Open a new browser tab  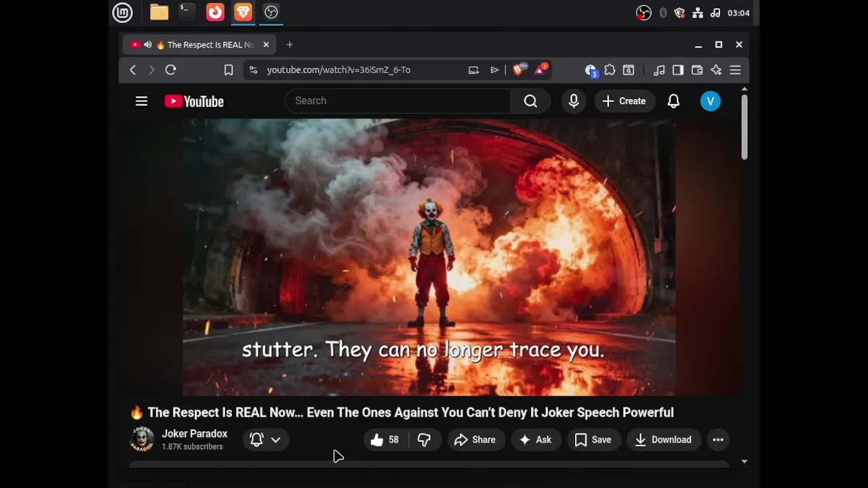coord(290,45)
